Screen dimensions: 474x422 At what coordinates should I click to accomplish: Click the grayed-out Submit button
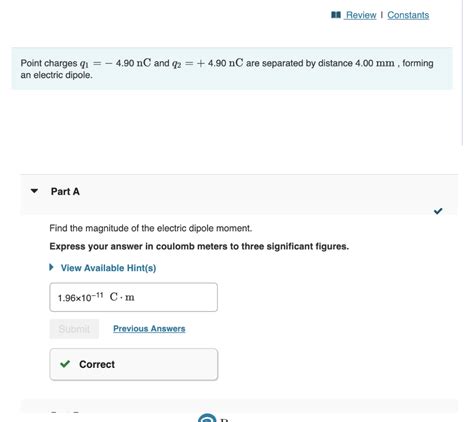(74, 329)
